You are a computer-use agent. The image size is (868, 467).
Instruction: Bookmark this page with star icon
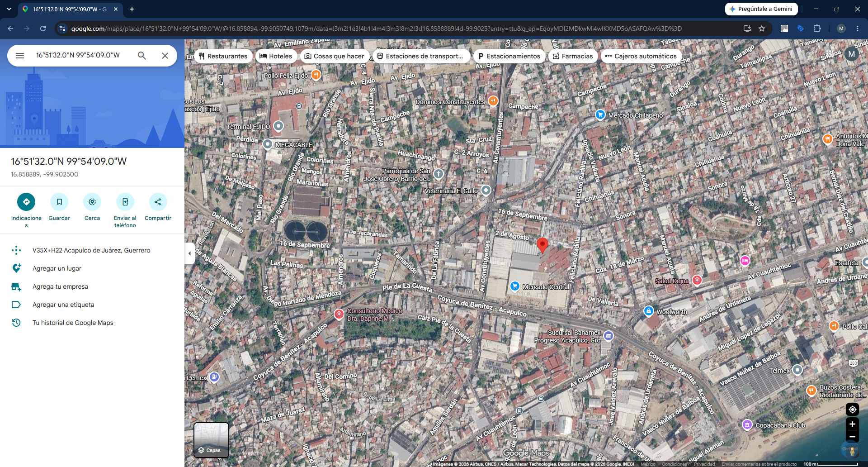tap(762, 29)
